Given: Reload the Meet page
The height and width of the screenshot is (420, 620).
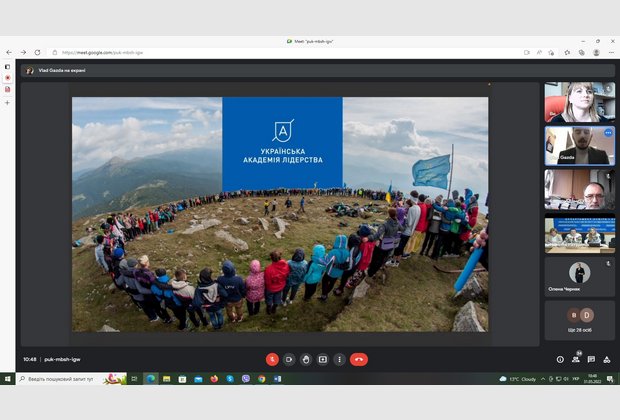Looking at the screenshot, I should pyautogui.click(x=38, y=52).
